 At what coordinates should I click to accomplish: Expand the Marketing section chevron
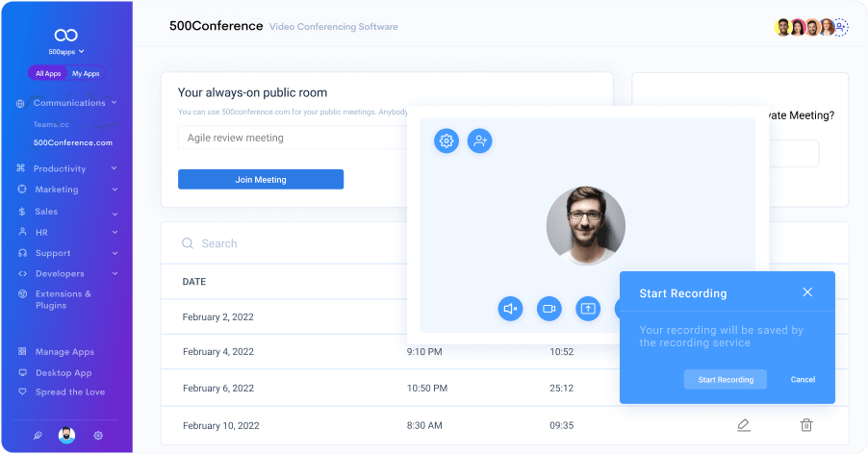coord(115,189)
